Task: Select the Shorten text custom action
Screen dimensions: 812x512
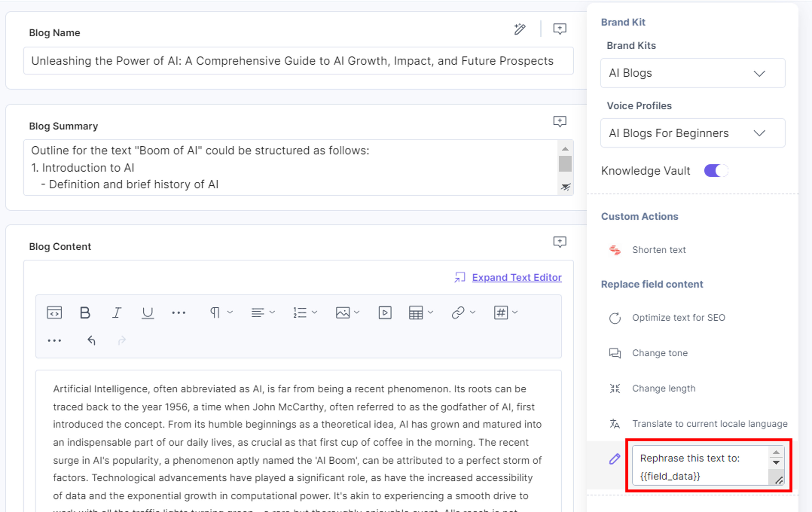Action: (x=658, y=250)
